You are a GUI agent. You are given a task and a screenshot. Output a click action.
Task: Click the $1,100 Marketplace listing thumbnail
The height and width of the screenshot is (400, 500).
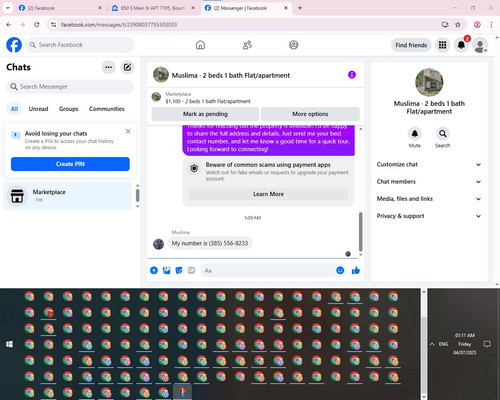point(156,97)
